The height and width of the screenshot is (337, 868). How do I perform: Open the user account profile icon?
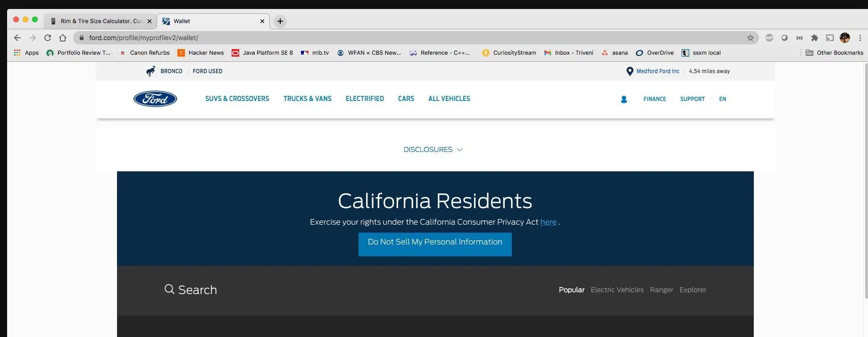[x=624, y=99]
